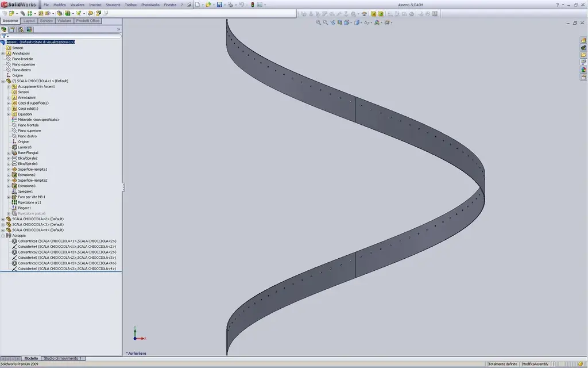Viewport: 588px width, 368px height.
Task: Click the ModificaAssembly status bar entry
Action: [x=535, y=364]
